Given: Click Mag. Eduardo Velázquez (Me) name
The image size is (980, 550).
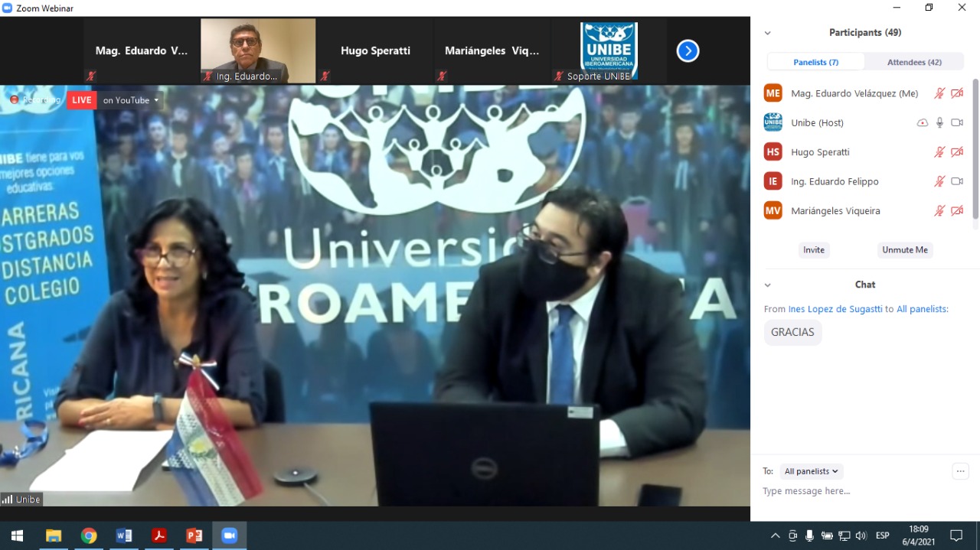Looking at the screenshot, I should point(854,93).
